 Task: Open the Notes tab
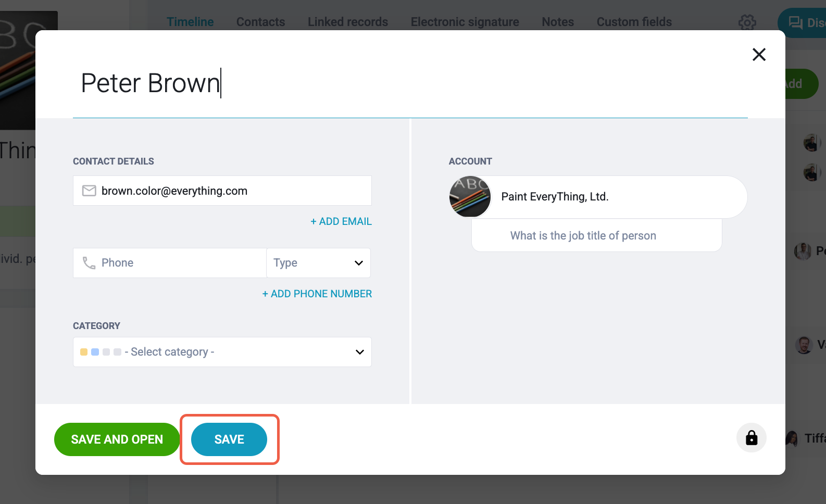pos(558,22)
